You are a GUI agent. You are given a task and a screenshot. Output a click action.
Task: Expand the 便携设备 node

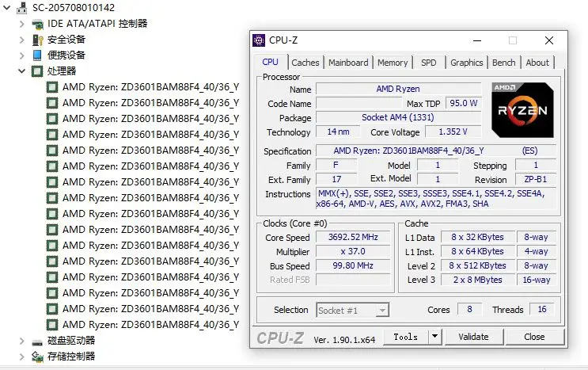pos(22,55)
